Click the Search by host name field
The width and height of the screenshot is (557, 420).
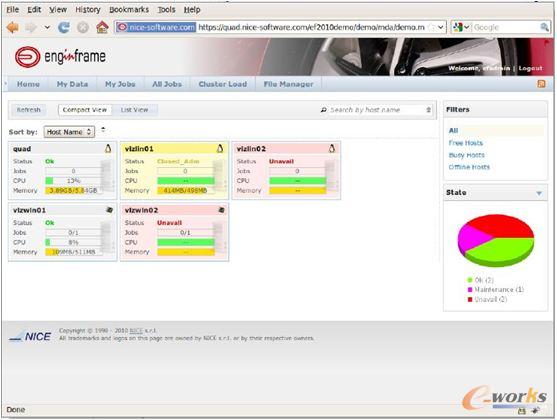click(377, 110)
